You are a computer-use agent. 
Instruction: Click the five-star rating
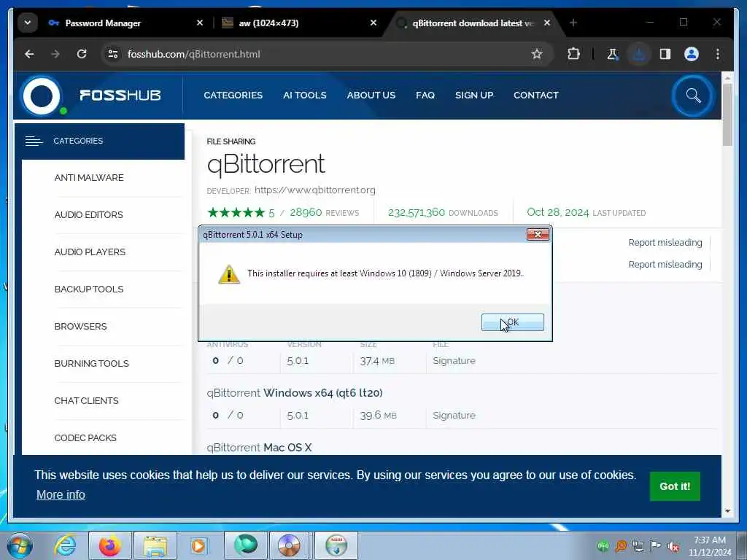point(236,212)
